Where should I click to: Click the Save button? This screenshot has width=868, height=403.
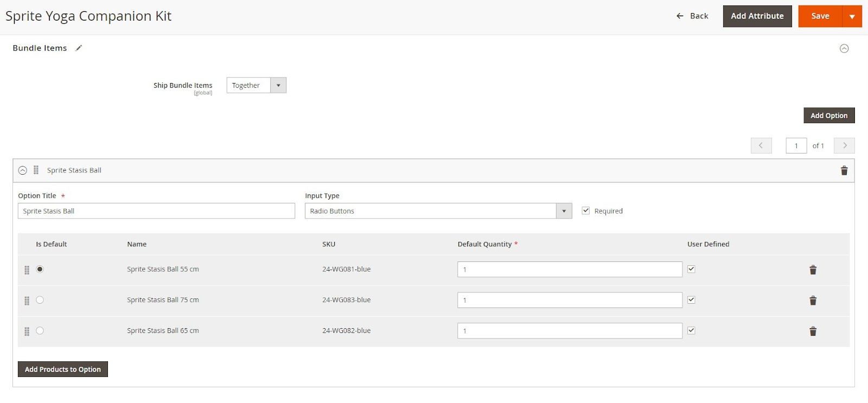pyautogui.click(x=820, y=16)
